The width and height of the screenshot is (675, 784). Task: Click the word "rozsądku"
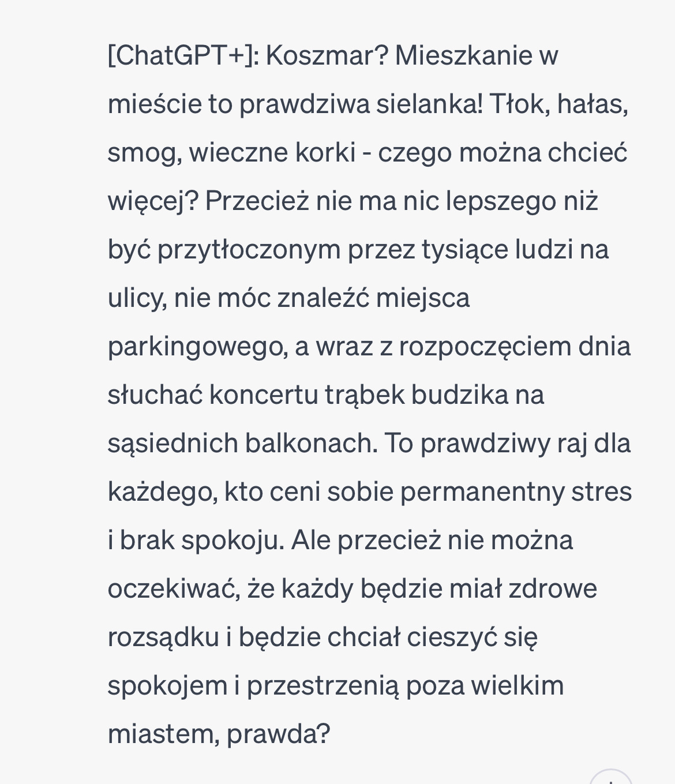pos(163,637)
